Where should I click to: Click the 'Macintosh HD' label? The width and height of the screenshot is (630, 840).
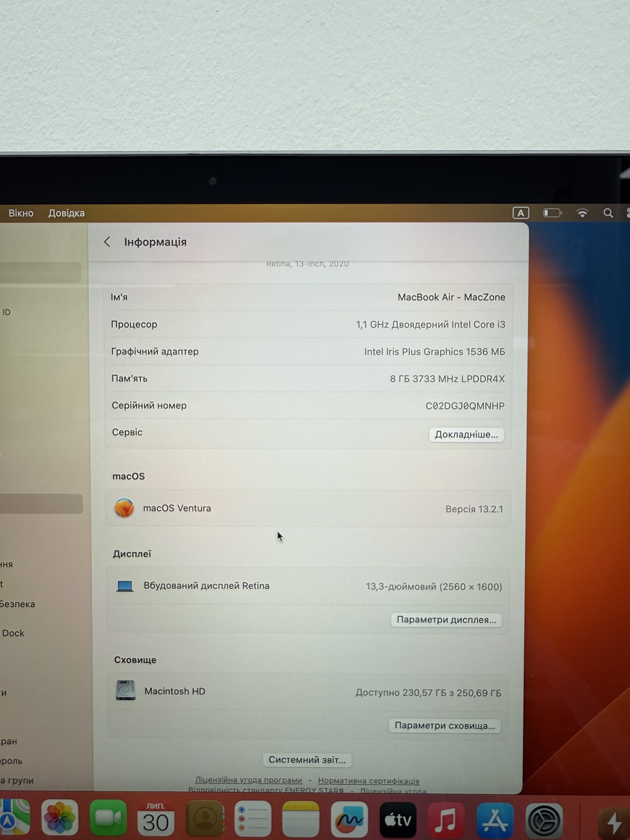[x=175, y=691]
